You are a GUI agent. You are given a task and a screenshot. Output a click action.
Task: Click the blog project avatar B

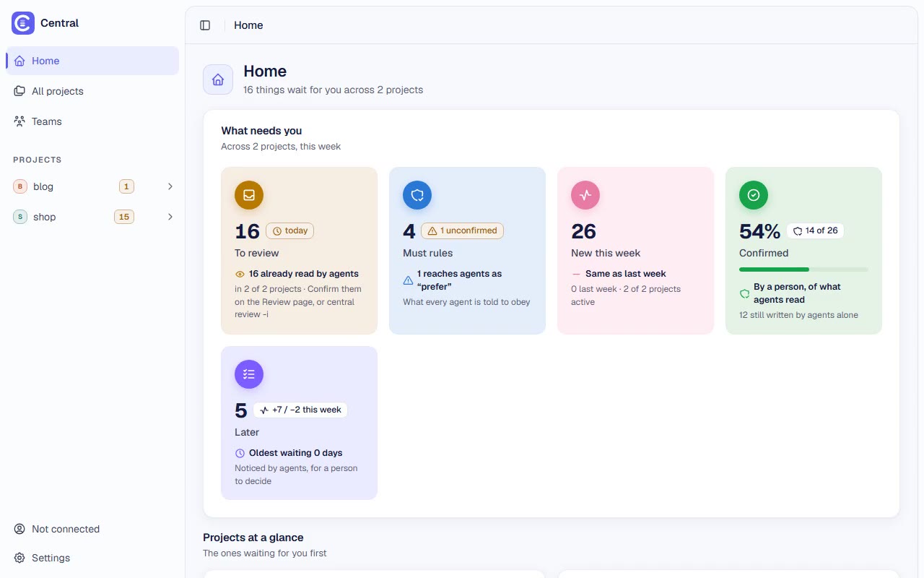20,186
